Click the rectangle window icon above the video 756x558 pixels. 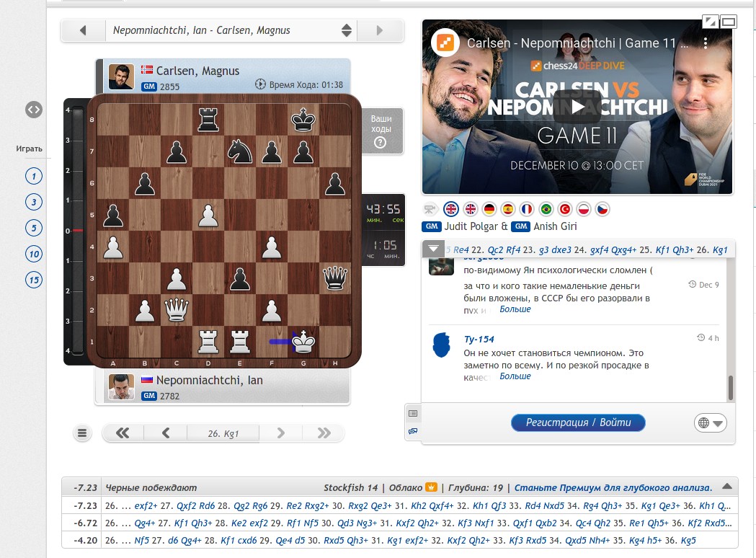[728, 21]
